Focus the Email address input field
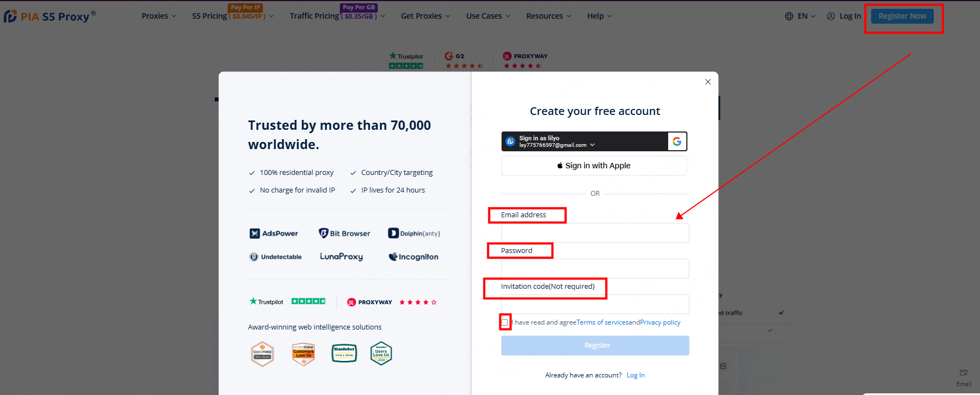The height and width of the screenshot is (395, 980). (x=595, y=233)
